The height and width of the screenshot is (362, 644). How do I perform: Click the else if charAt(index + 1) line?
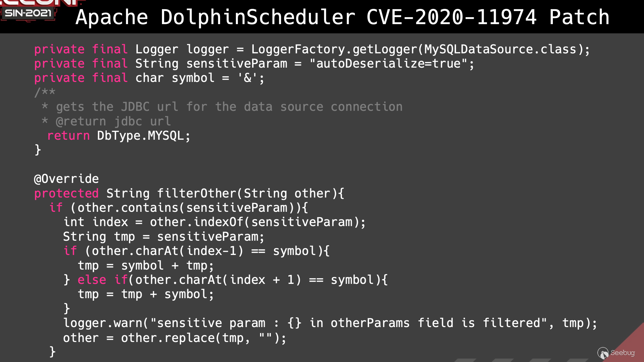(x=225, y=280)
